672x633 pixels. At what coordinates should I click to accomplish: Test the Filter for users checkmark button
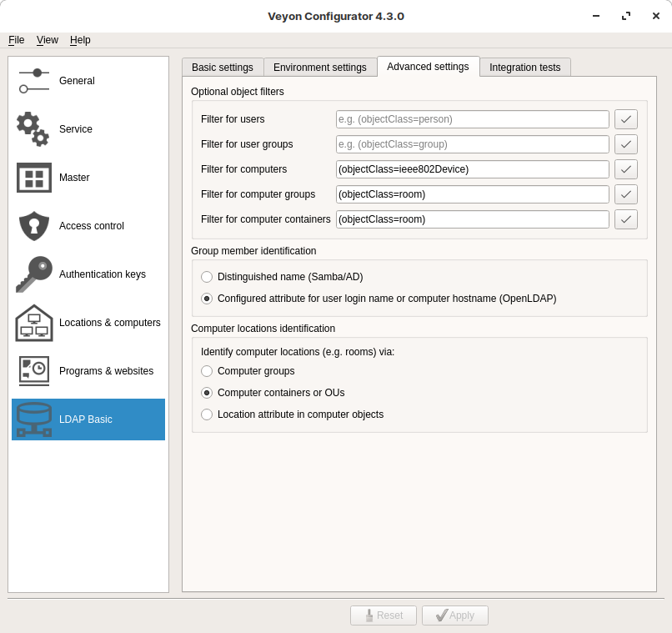625,119
